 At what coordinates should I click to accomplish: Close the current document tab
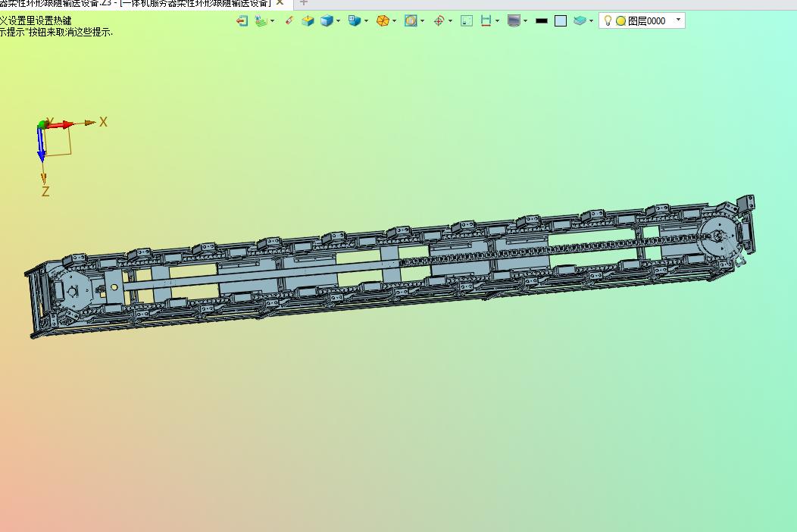280,3
